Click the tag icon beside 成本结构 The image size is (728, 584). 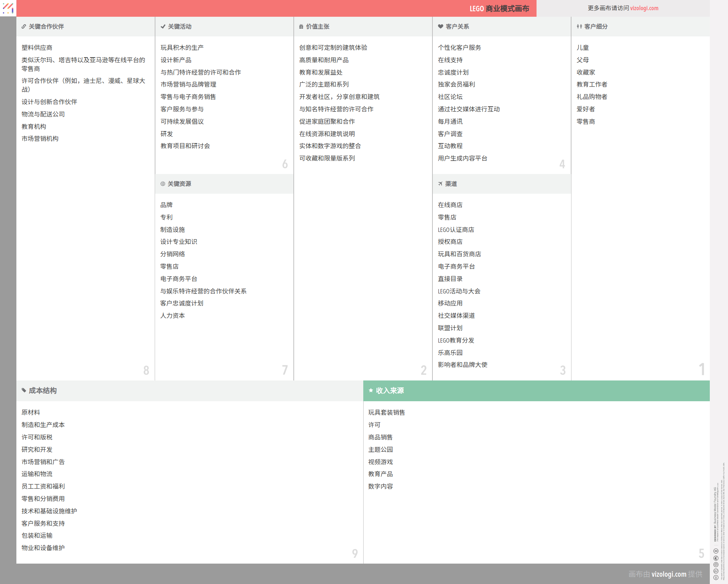pos(24,390)
